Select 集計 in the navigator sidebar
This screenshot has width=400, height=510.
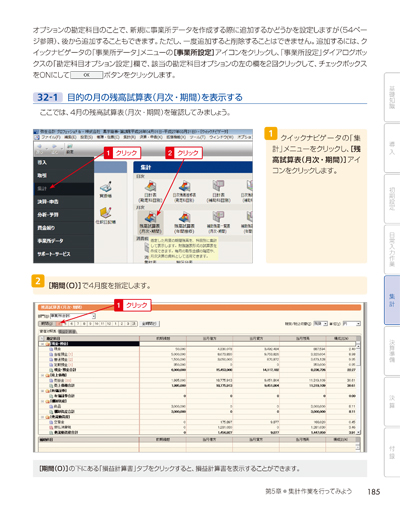pyautogui.click(x=63, y=189)
